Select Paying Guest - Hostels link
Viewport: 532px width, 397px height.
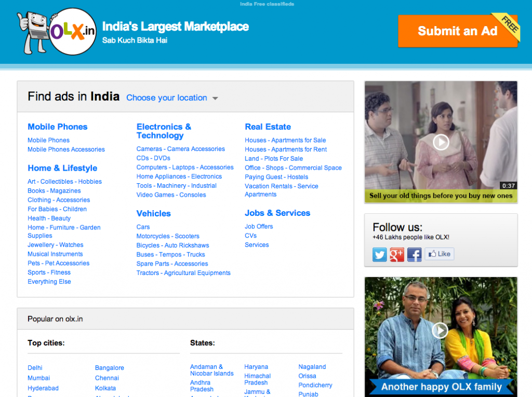276,177
